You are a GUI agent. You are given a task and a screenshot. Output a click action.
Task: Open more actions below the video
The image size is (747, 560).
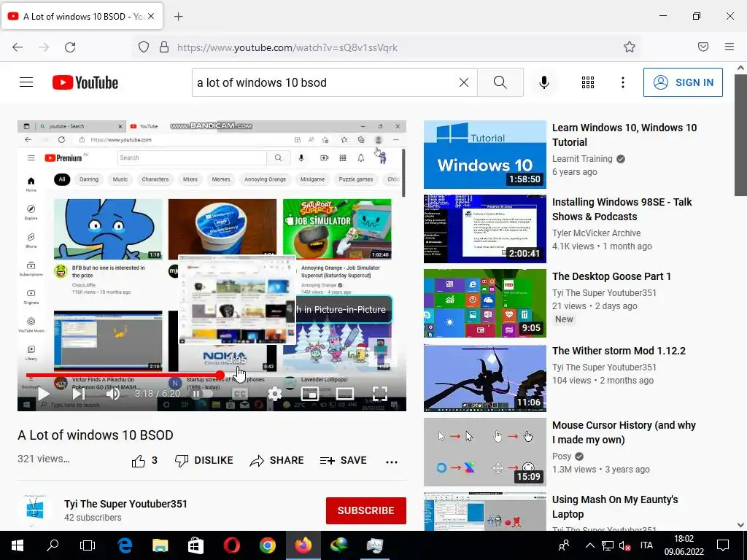coord(392,462)
